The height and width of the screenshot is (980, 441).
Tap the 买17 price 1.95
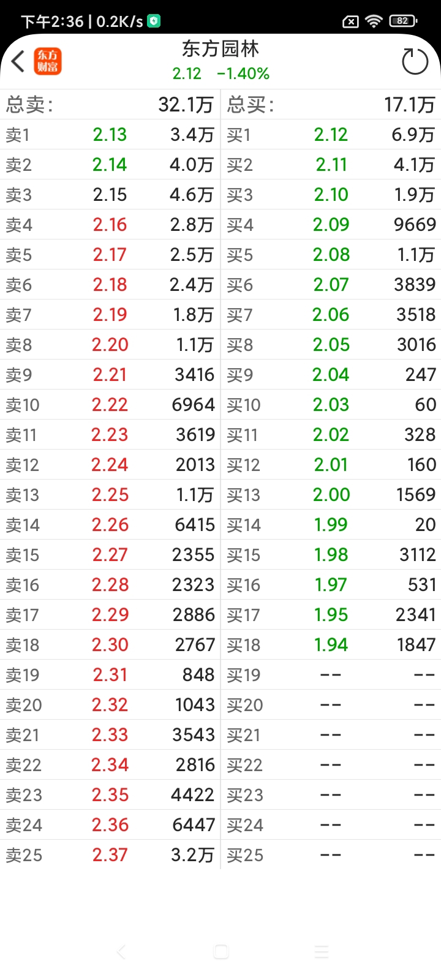click(x=331, y=615)
